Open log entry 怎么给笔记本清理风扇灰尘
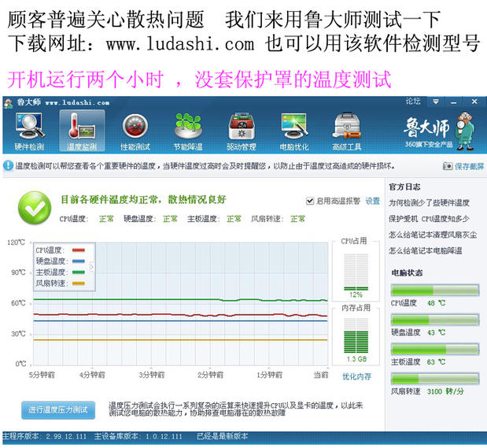 (x=433, y=235)
